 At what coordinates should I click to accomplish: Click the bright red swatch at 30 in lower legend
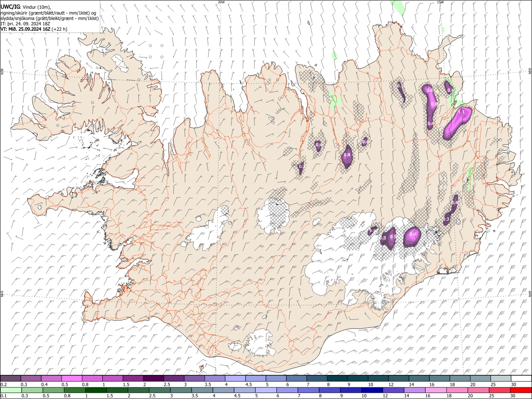[521, 390]
